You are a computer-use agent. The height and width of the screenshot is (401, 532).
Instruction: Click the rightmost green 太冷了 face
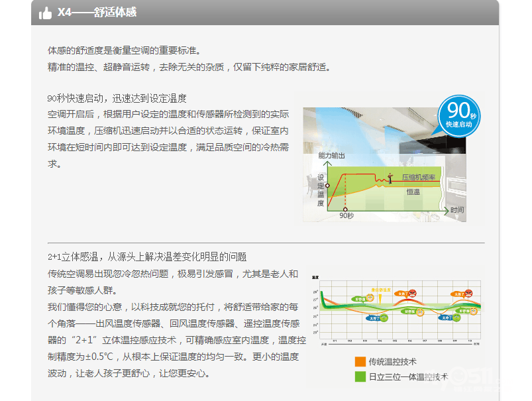coord(456,318)
